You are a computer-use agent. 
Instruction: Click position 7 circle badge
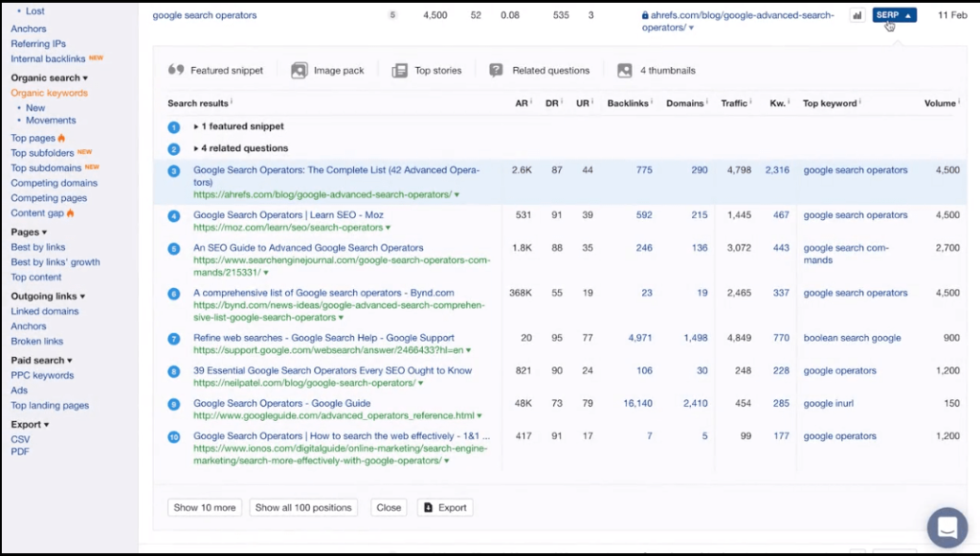click(x=174, y=339)
